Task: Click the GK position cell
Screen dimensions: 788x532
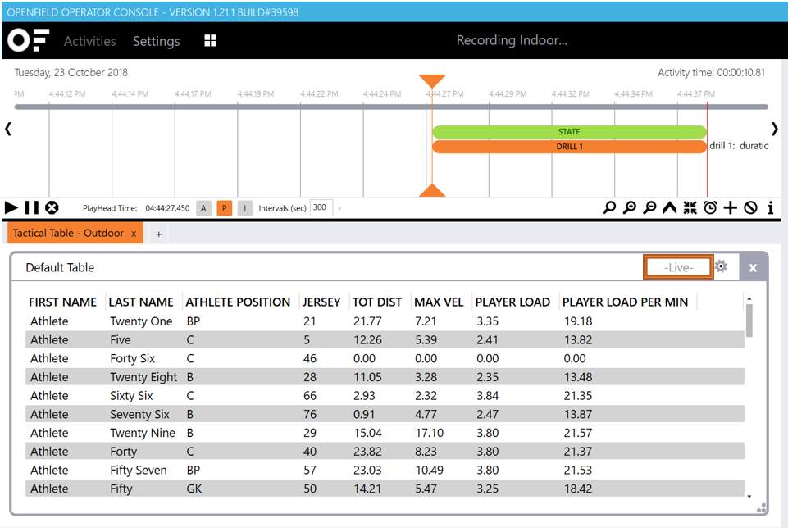Action: (x=194, y=489)
